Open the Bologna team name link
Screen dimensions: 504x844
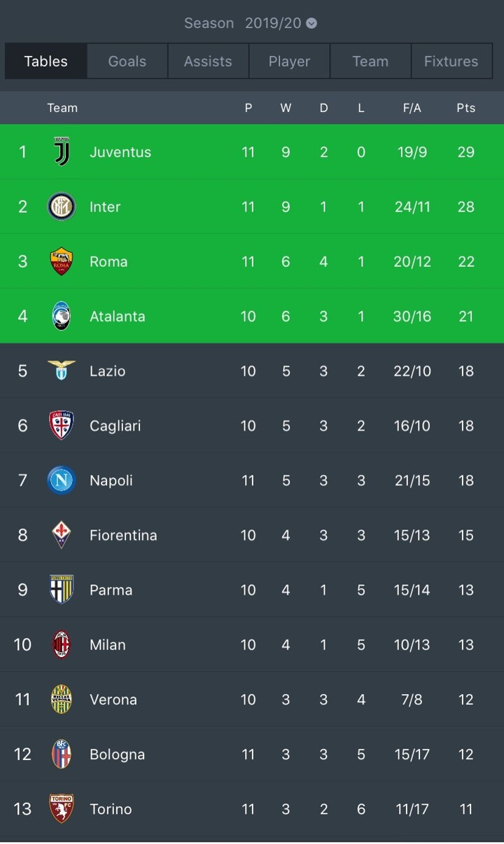click(x=117, y=754)
